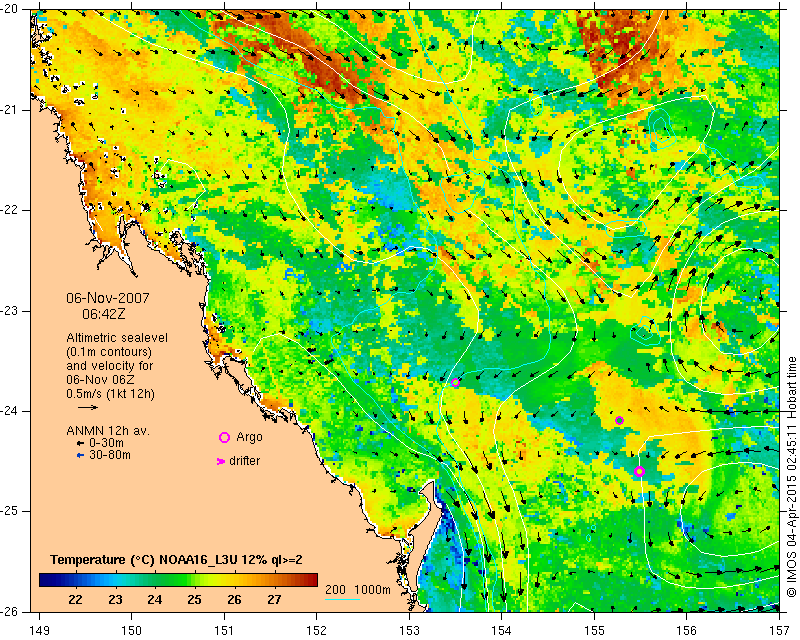Click the 'Argo' legend label

pos(249,437)
